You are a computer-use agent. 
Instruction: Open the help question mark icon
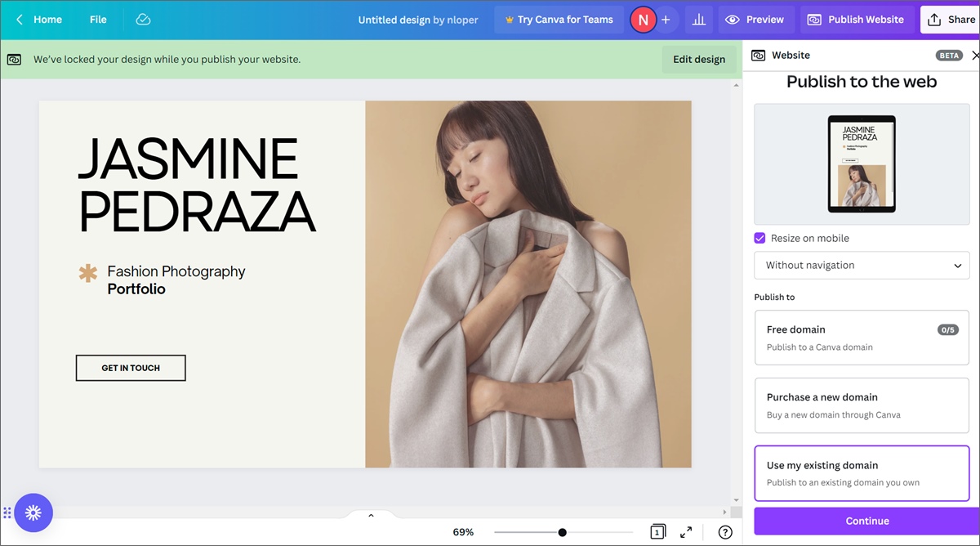[x=724, y=531]
